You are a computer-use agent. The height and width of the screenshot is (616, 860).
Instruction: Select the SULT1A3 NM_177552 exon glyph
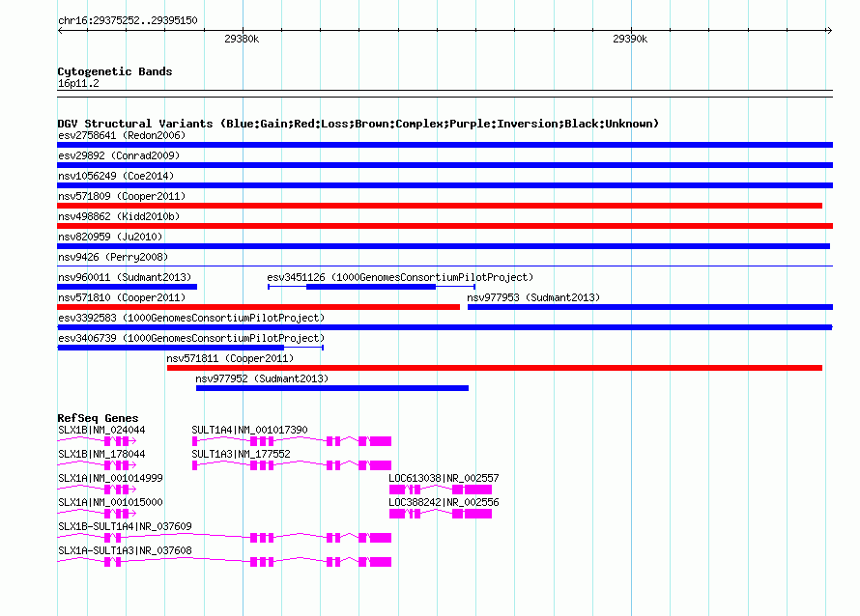292,465
